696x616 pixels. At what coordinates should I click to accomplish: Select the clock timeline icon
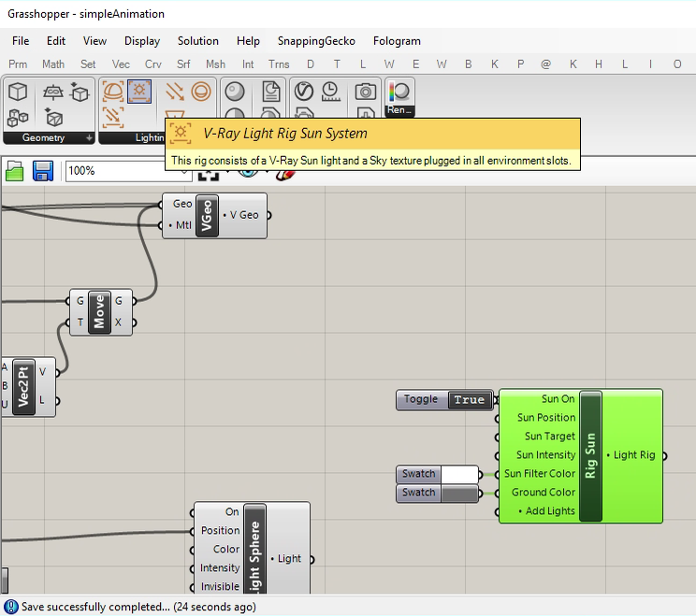pyautogui.click(x=330, y=92)
